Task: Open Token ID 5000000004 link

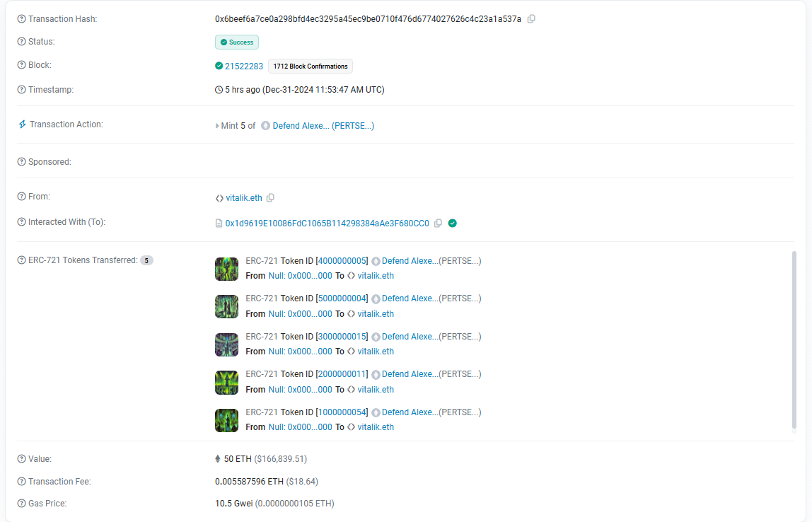Action: click(342, 298)
